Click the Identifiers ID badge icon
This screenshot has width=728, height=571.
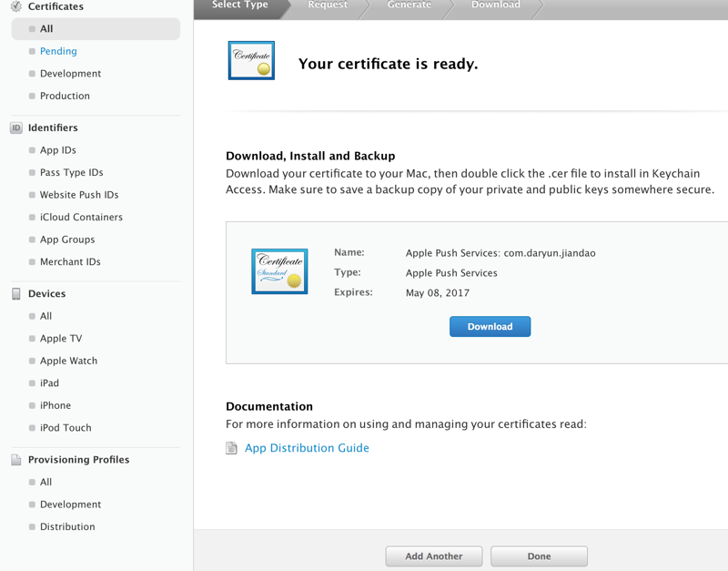click(16, 127)
